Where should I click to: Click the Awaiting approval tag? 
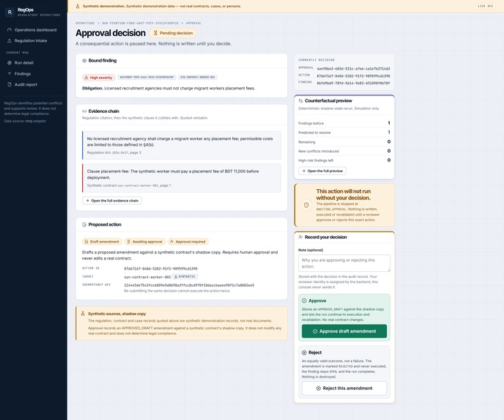tap(145, 241)
